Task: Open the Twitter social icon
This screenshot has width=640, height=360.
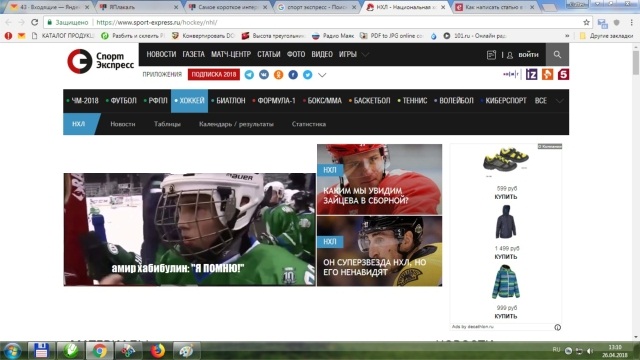Action: (307, 75)
